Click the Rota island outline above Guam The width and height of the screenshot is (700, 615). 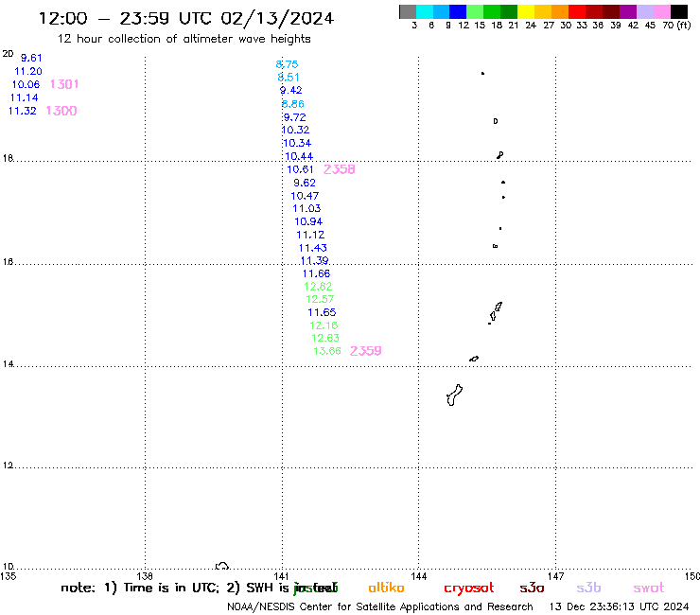[x=474, y=359]
